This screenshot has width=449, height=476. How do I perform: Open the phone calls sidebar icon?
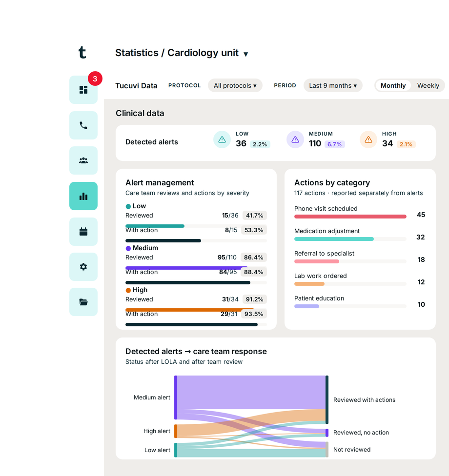(83, 125)
